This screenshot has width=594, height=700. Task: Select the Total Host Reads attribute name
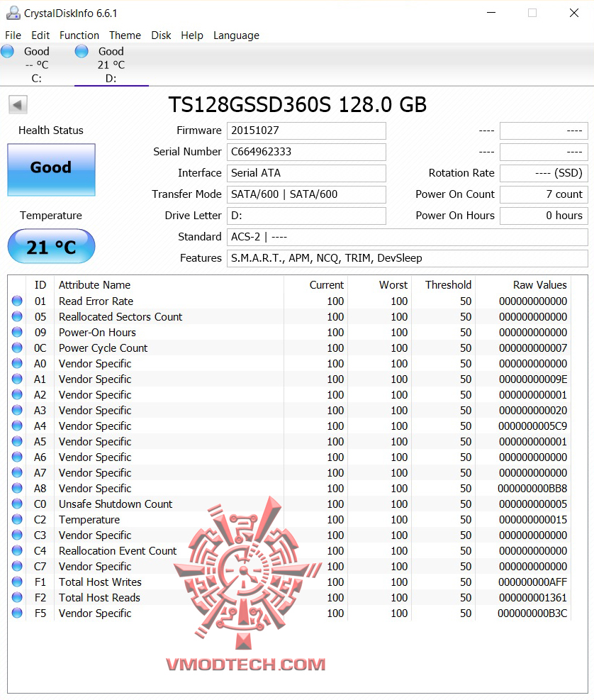(x=99, y=598)
